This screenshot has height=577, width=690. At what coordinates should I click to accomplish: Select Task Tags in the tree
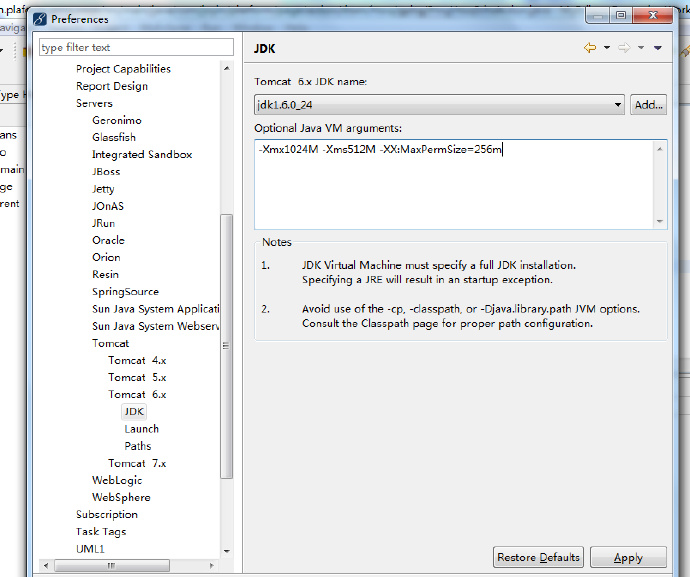pos(101,532)
